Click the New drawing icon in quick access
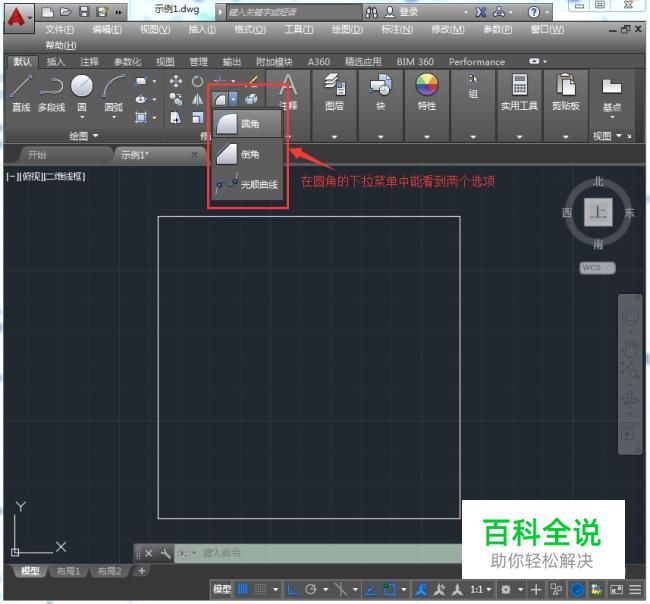The height and width of the screenshot is (604, 650). point(48,12)
